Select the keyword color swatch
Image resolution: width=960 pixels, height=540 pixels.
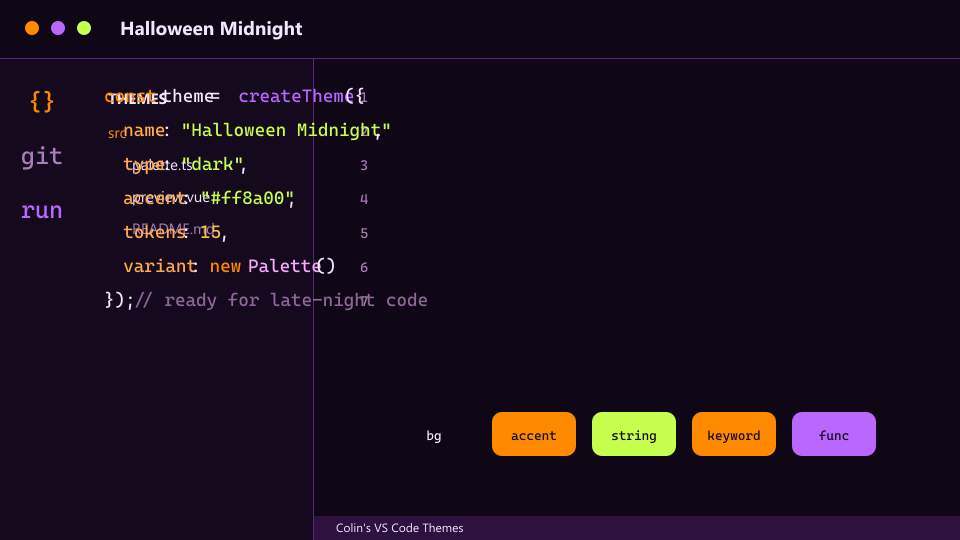tap(733, 434)
